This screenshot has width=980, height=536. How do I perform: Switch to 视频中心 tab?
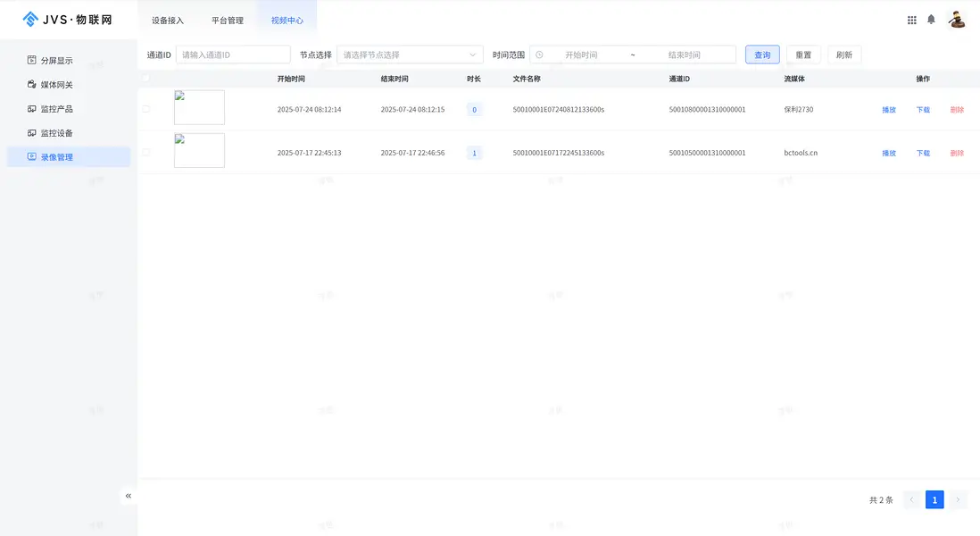click(x=287, y=20)
